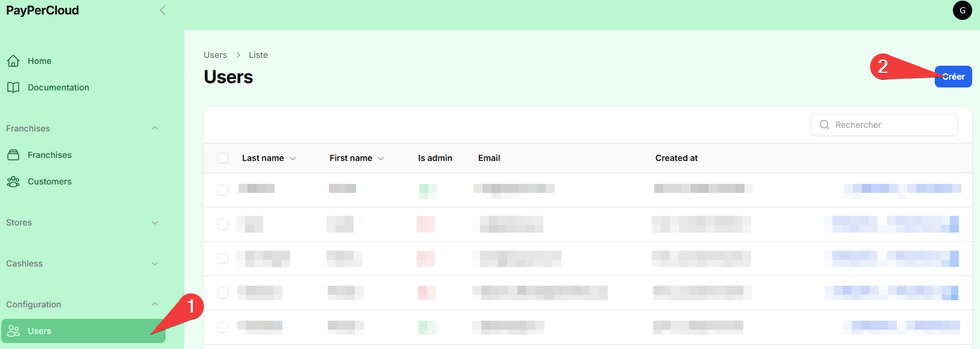Focus the Rechercher search field
The image size is (980, 349).
(884, 125)
